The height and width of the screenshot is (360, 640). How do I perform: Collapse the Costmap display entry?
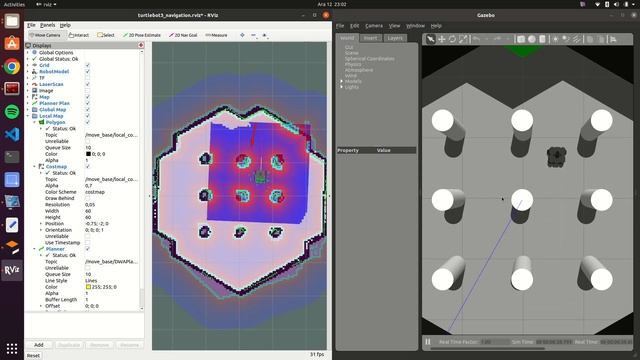tap(35, 167)
